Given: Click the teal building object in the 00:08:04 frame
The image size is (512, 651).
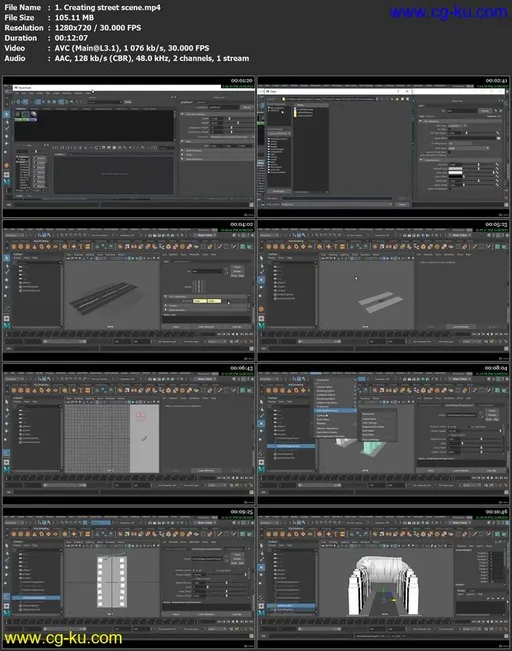Looking at the screenshot, I should click(x=374, y=449).
